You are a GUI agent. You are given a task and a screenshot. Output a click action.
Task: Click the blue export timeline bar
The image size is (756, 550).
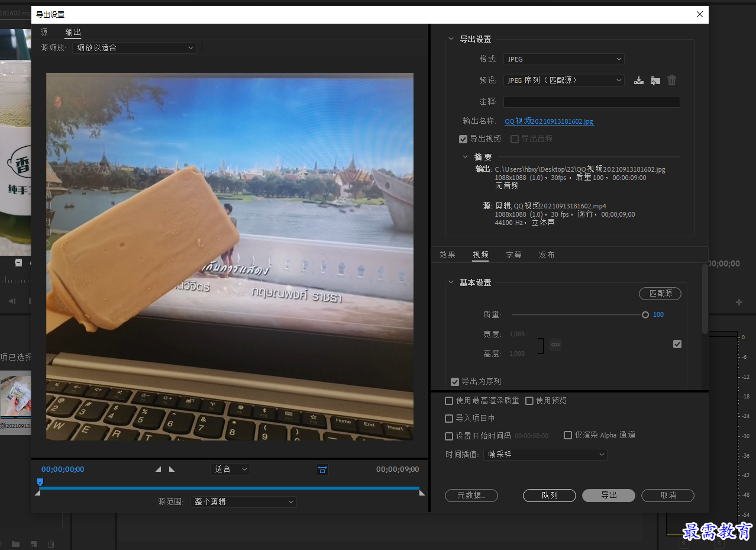(230, 488)
